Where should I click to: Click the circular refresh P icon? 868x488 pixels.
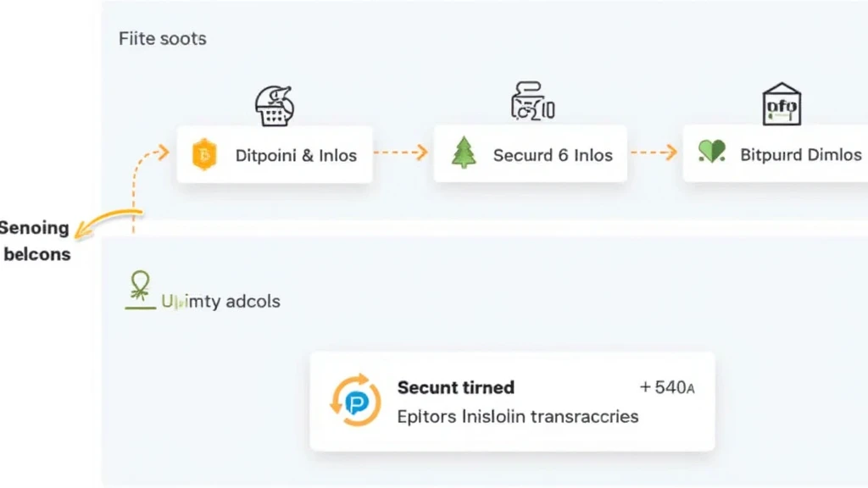(355, 402)
